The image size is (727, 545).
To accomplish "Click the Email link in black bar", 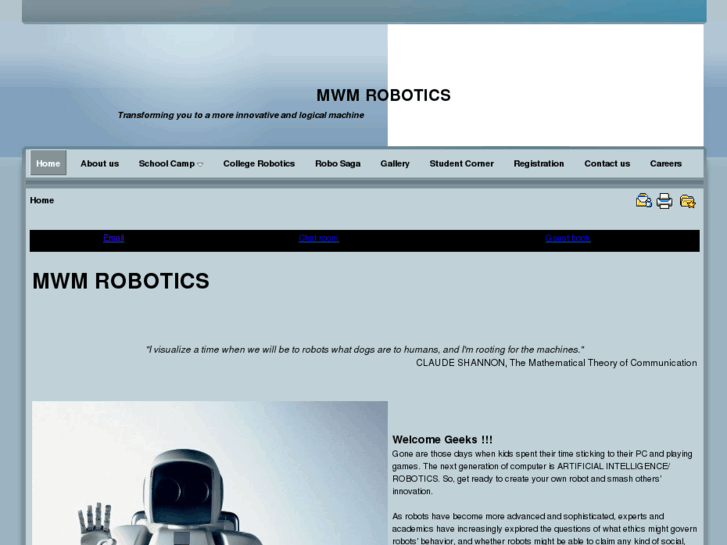I will tap(114, 238).
